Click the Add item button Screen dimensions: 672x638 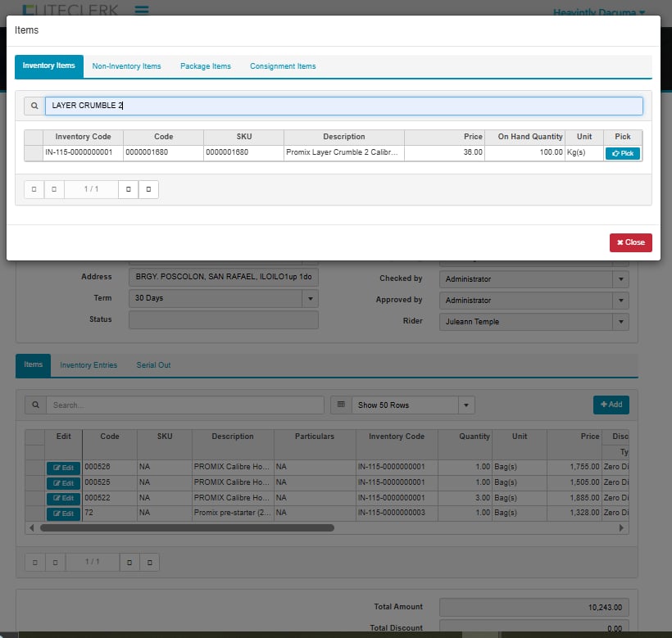tap(611, 405)
